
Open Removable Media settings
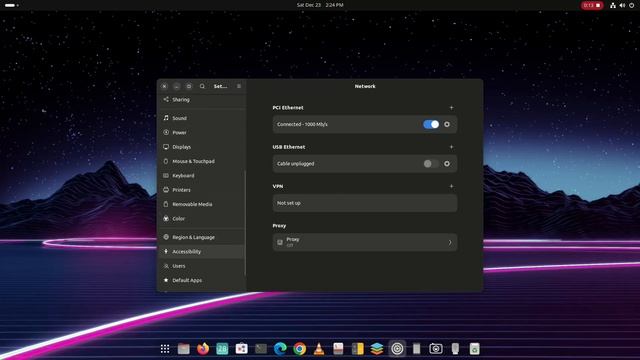coord(202,204)
